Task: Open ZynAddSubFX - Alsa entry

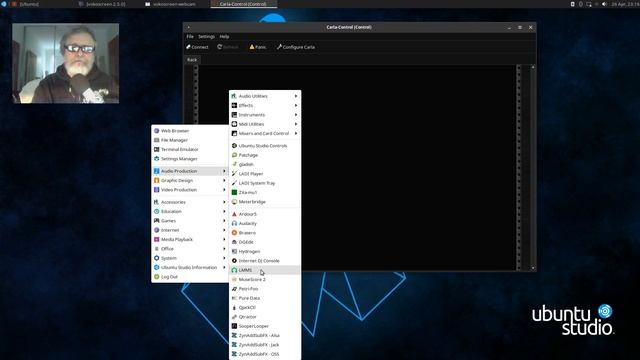Action: coord(265,336)
